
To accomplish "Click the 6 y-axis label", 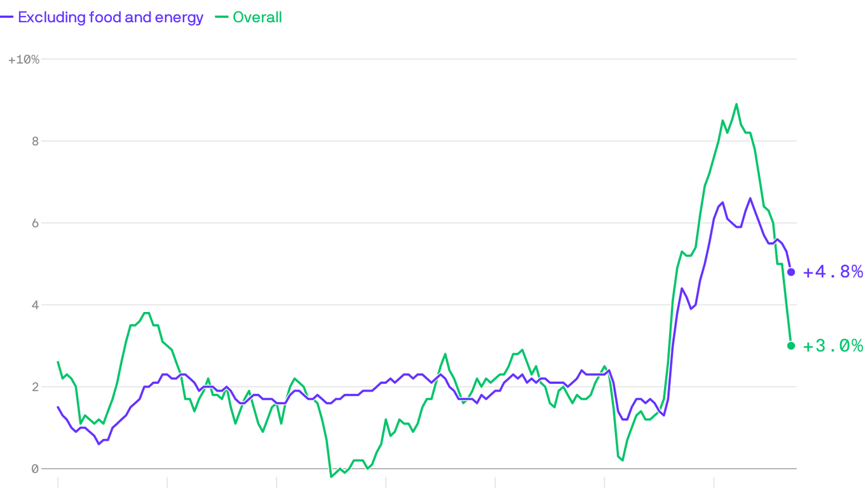I will pyautogui.click(x=35, y=223).
